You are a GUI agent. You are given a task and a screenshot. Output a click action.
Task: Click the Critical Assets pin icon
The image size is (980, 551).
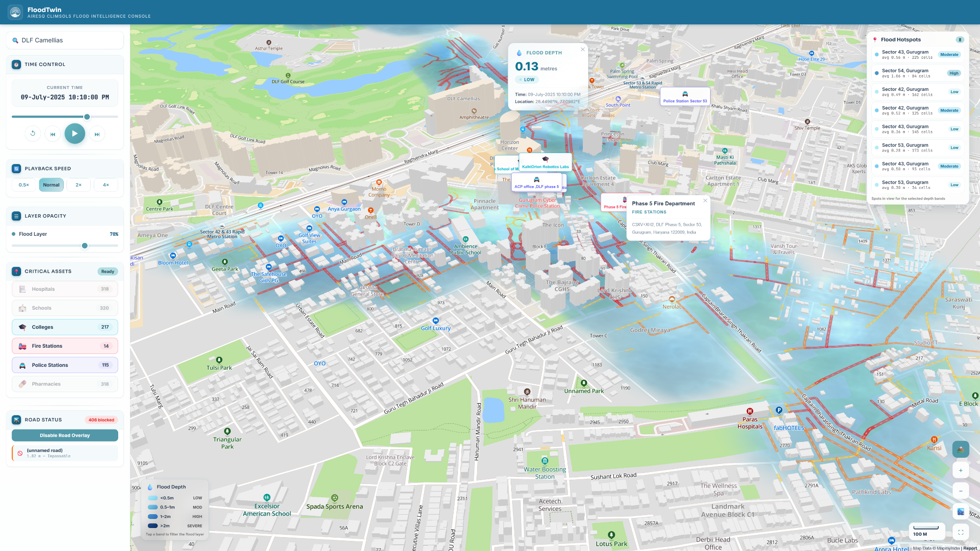(x=16, y=271)
